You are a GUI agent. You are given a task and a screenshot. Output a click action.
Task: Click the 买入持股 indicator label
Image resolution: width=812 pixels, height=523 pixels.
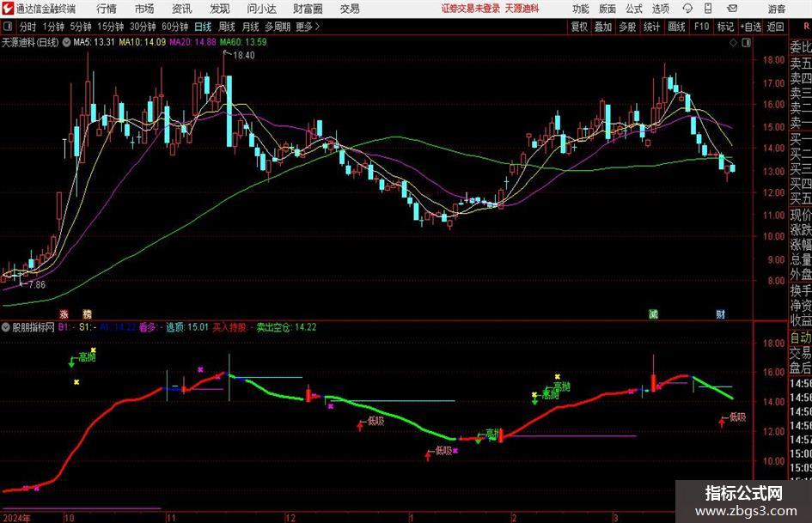pos(229,327)
